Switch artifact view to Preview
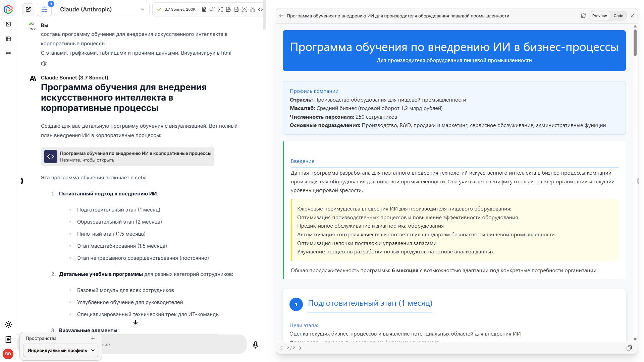The width and height of the screenshot is (644, 362). pyautogui.click(x=599, y=16)
